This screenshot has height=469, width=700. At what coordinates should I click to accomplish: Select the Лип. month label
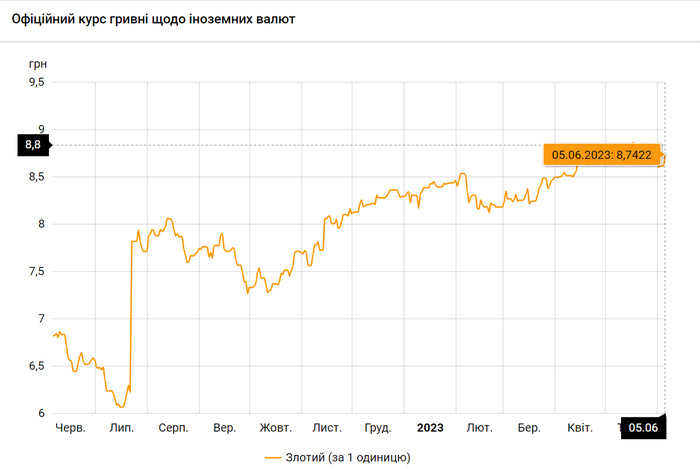(x=122, y=428)
